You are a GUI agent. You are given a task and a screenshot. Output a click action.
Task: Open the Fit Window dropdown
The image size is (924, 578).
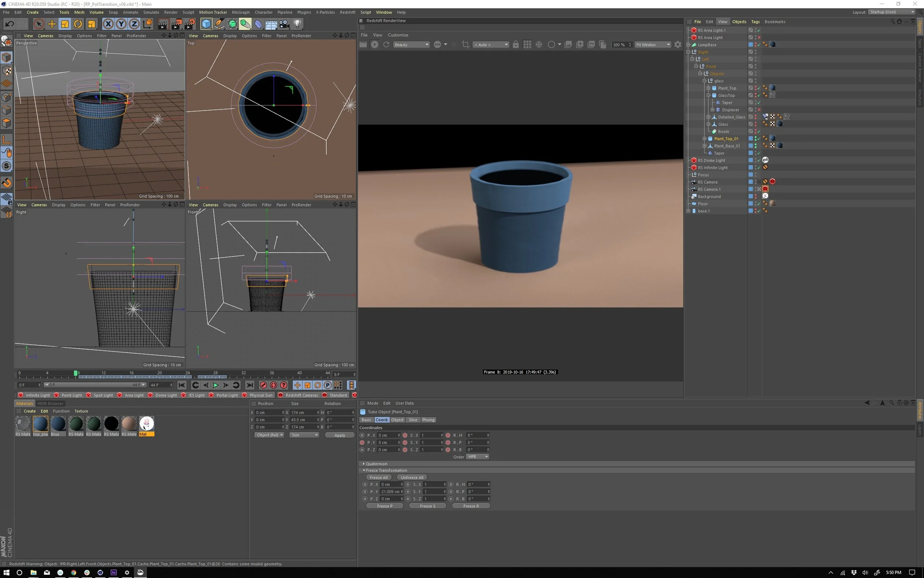tap(652, 45)
